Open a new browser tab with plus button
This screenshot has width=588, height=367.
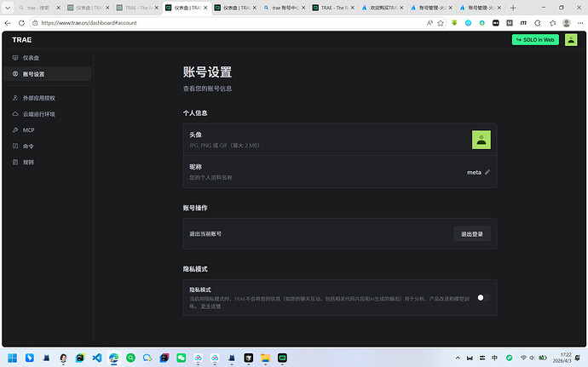[513, 7]
